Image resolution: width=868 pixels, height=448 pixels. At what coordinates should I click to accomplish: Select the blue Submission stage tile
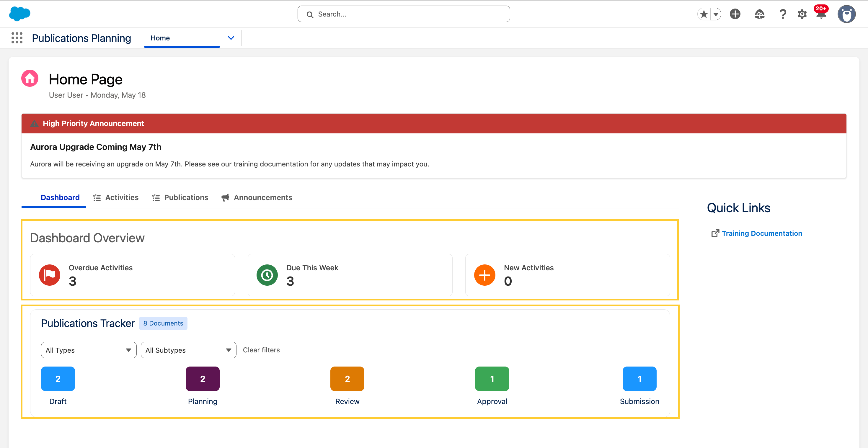[639, 379]
